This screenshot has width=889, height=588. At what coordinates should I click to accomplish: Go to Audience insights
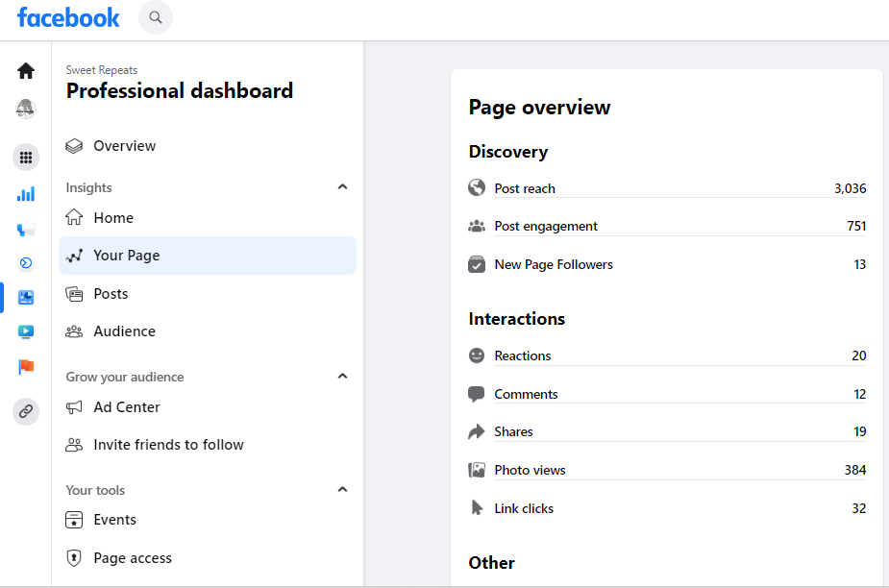point(124,331)
